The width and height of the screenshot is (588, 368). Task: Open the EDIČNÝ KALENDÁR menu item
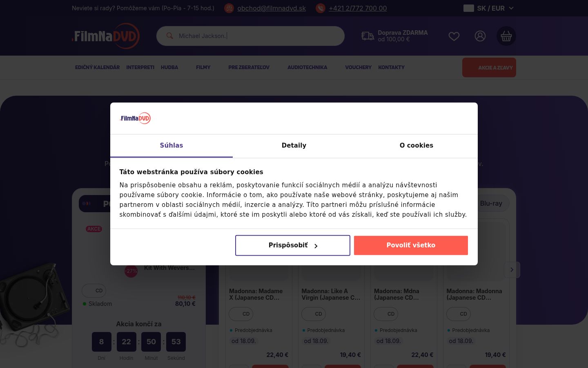[98, 67]
